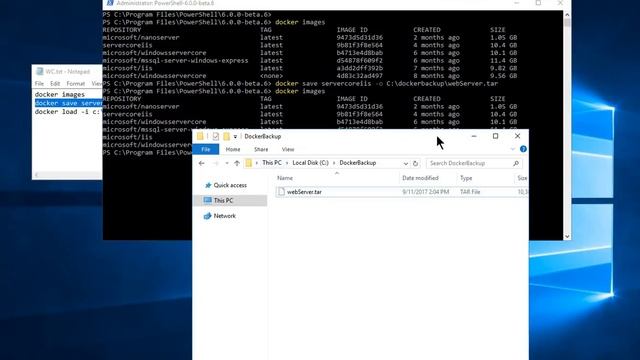Click DockerBackup in the address breadcrumb
640x360 pixels.
click(358, 163)
